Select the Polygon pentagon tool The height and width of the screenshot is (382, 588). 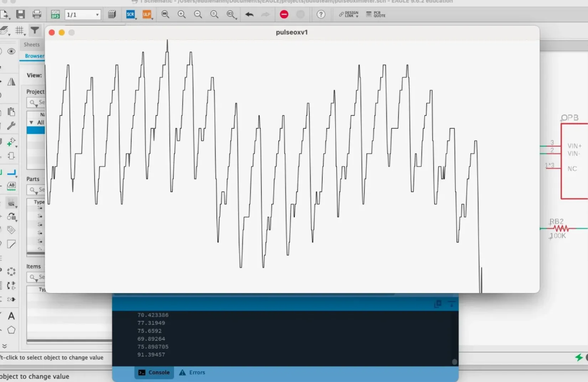(11, 330)
